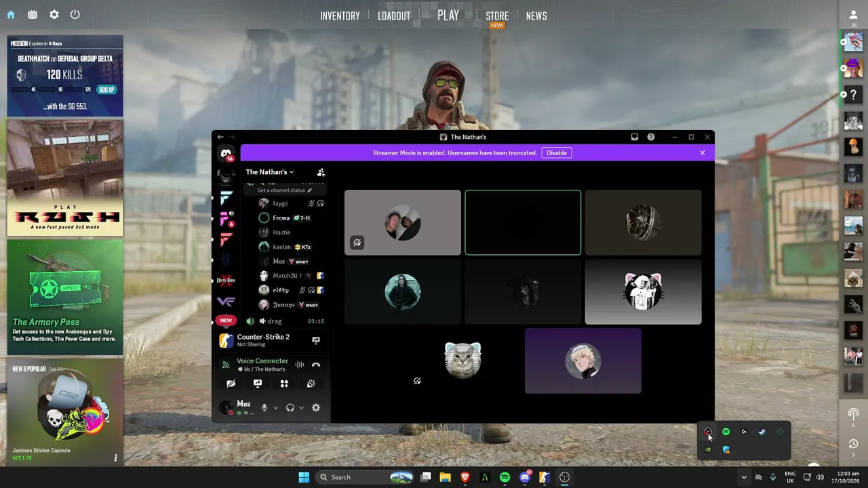Start a Discord activity

284,384
